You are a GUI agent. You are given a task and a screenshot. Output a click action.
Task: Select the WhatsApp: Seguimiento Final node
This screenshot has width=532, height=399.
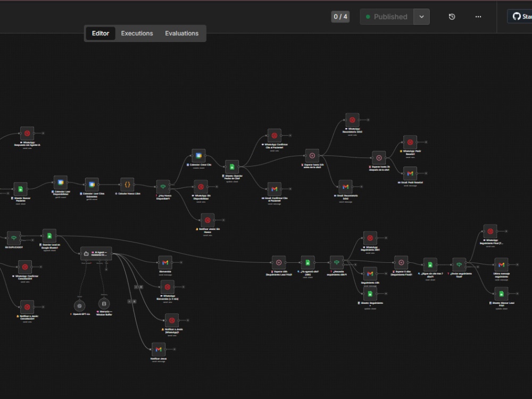point(491,231)
